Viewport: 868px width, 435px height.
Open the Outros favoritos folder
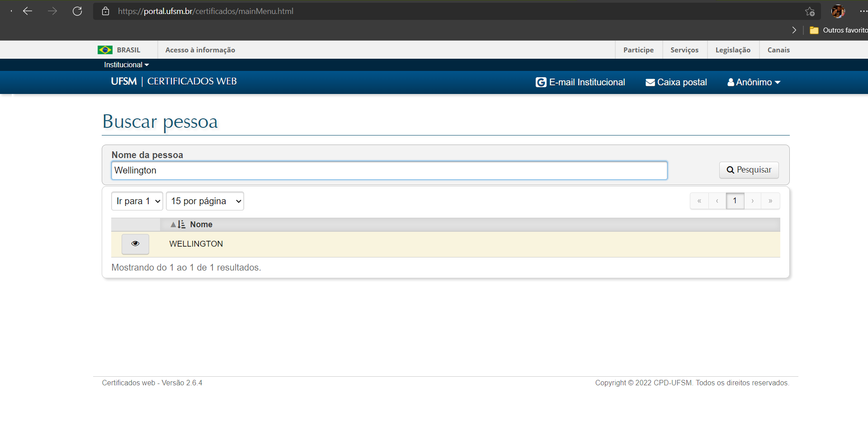pyautogui.click(x=839, y=30)
